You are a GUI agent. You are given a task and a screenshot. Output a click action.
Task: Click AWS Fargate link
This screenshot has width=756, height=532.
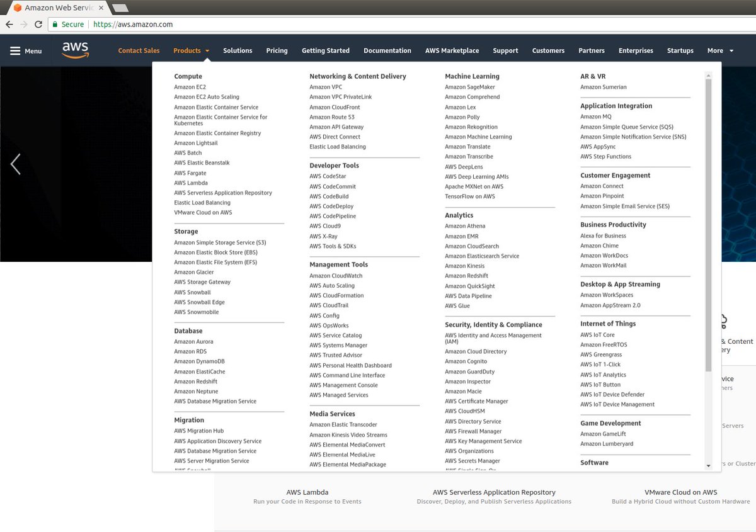(190, 173)
